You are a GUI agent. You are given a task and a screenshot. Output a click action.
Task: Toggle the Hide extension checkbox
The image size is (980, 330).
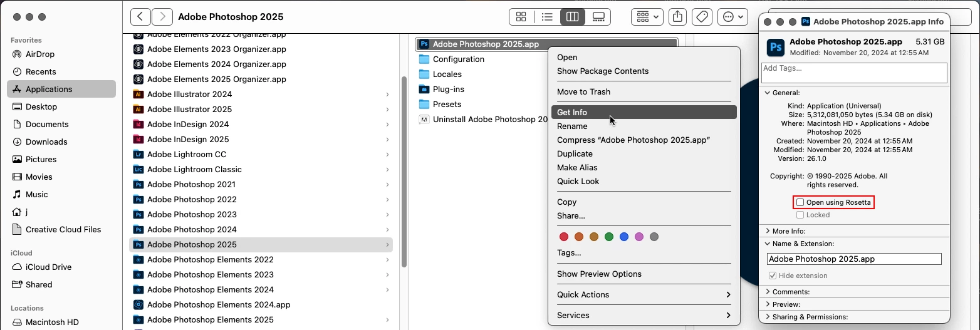(773, 276)
